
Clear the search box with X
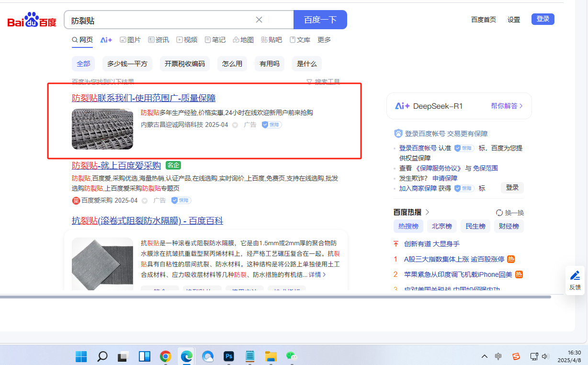pos(259,20)
